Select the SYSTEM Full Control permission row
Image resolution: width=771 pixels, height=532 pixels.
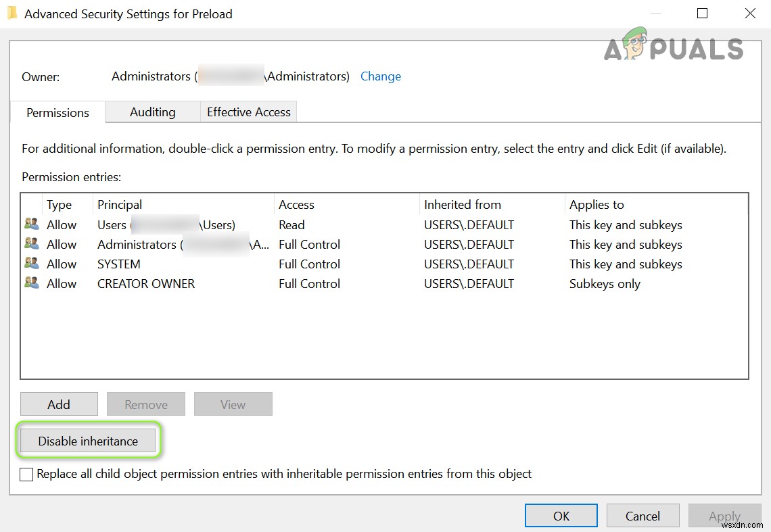(x=309, y=264)
